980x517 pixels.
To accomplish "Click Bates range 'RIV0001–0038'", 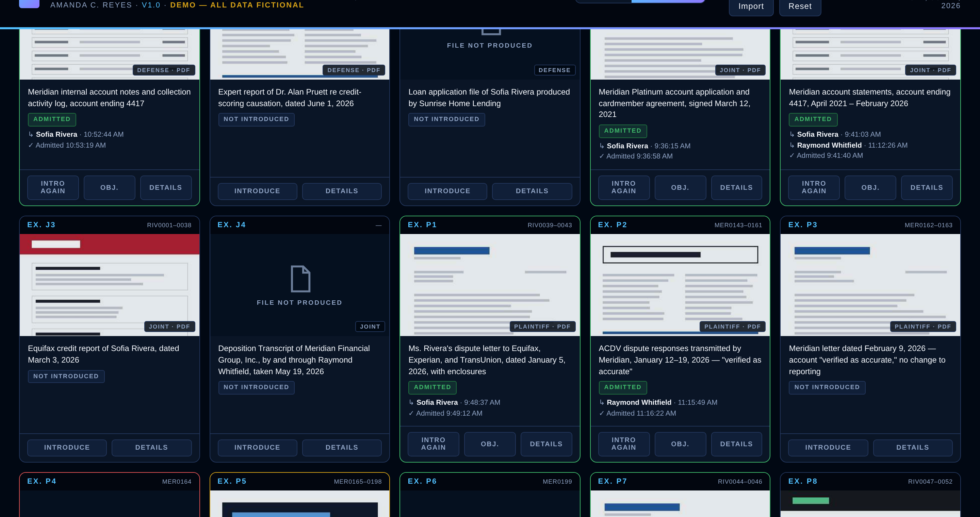I will point(169,225).
